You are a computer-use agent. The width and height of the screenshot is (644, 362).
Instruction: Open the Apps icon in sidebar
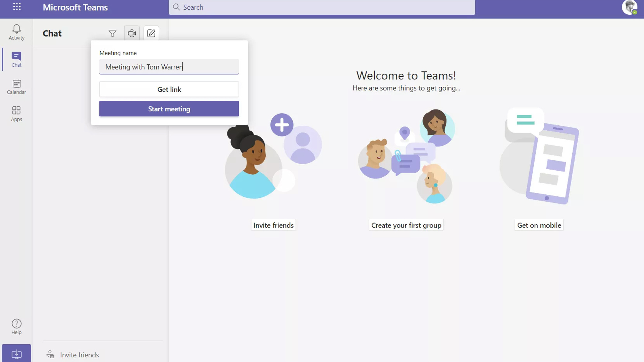pyautogui.click(x=16, y=113)
